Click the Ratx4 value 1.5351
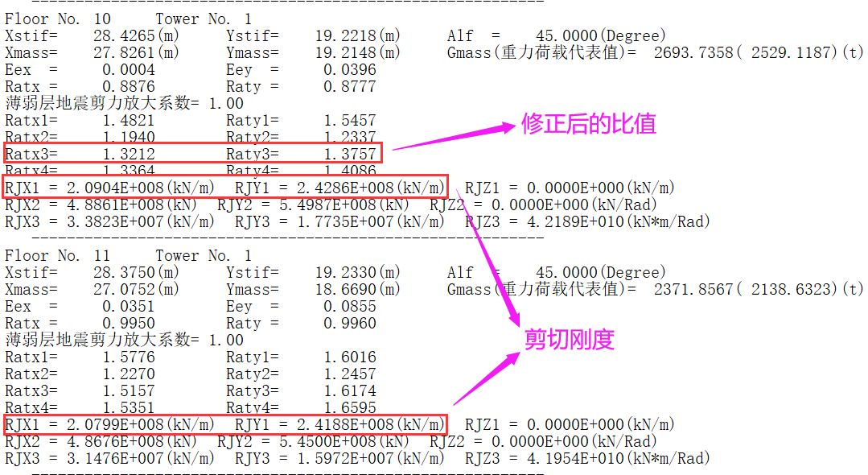This screenshot has width=868, height=475. (x=129, y=408)
